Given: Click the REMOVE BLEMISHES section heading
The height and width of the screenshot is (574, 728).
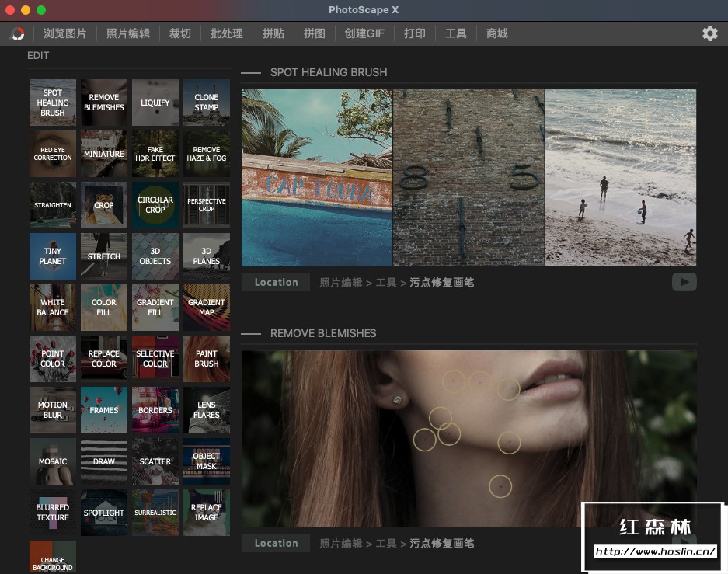Looking at the screenshot, I should tap(323, 333).
